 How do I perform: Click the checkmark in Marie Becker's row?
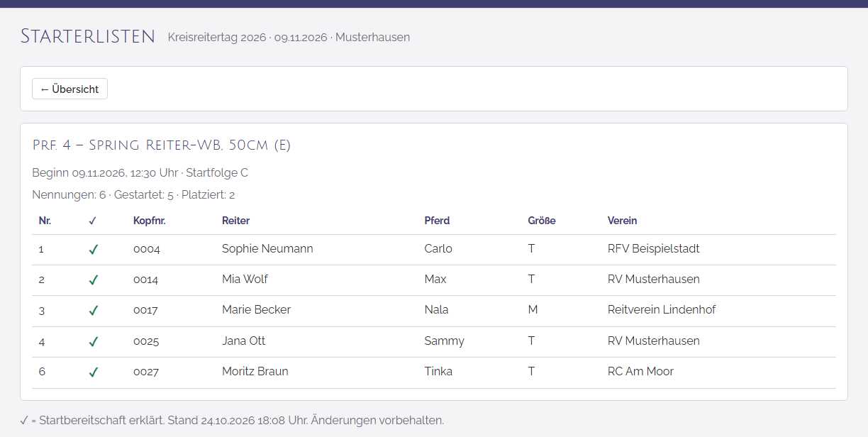[93, 310]
